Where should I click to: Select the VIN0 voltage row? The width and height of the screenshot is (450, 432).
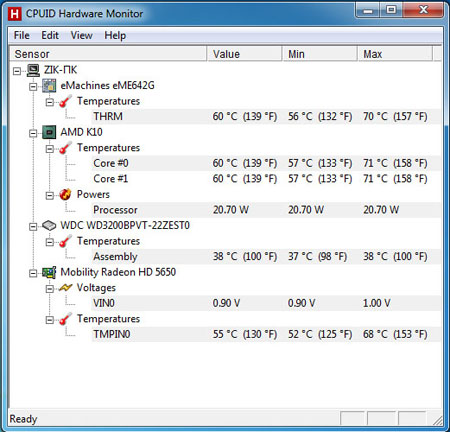pyautogui.click(x=267, y=303)
